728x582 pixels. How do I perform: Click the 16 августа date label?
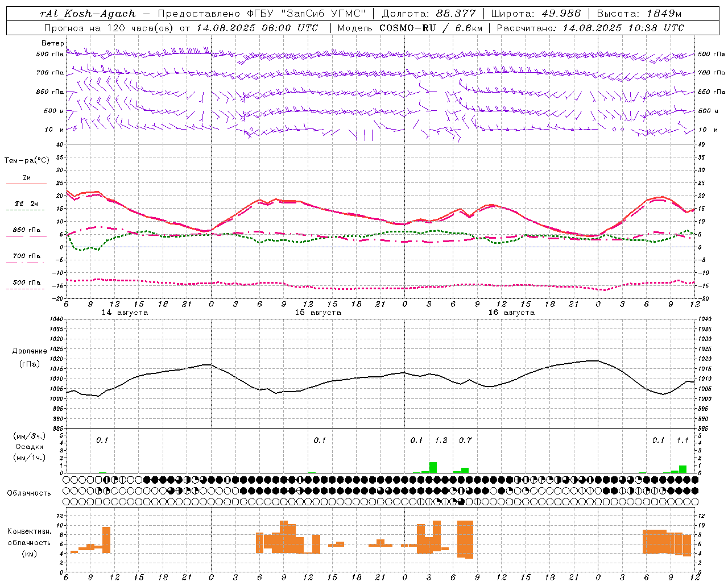pyautogui.click(x=511, y=313)
